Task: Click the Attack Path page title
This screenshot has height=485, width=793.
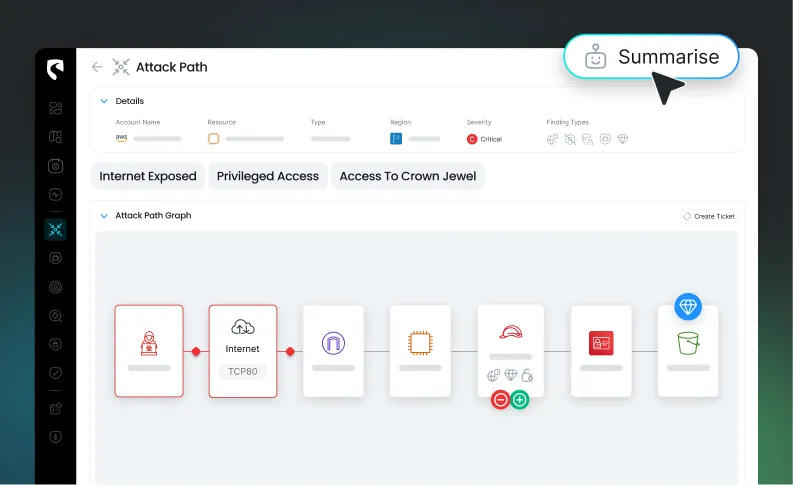Action: click(171, 67)
